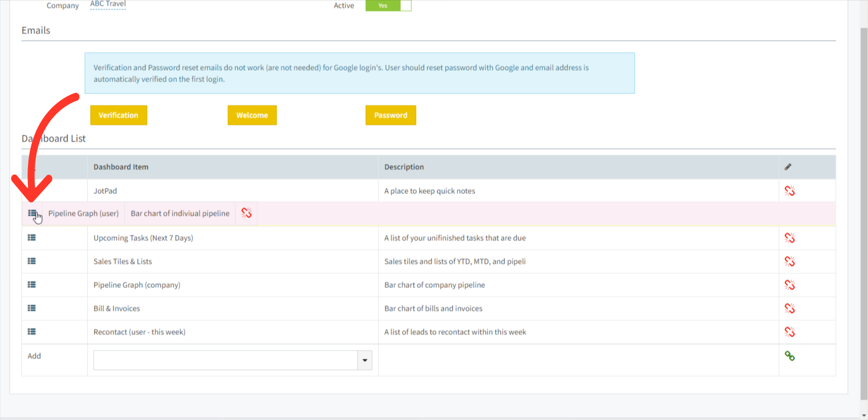Click the pencil icon in the table header
Screen dimensions: 868x420
[788, 166]
